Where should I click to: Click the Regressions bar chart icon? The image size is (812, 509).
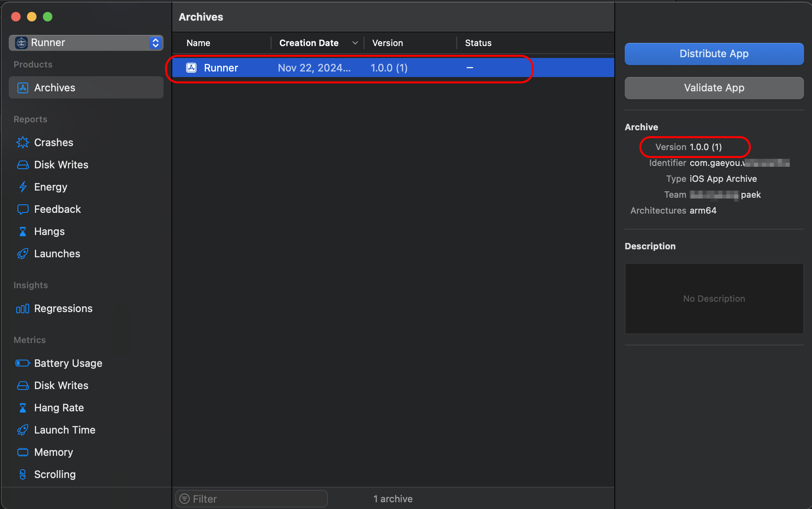(x=23, y=308)
